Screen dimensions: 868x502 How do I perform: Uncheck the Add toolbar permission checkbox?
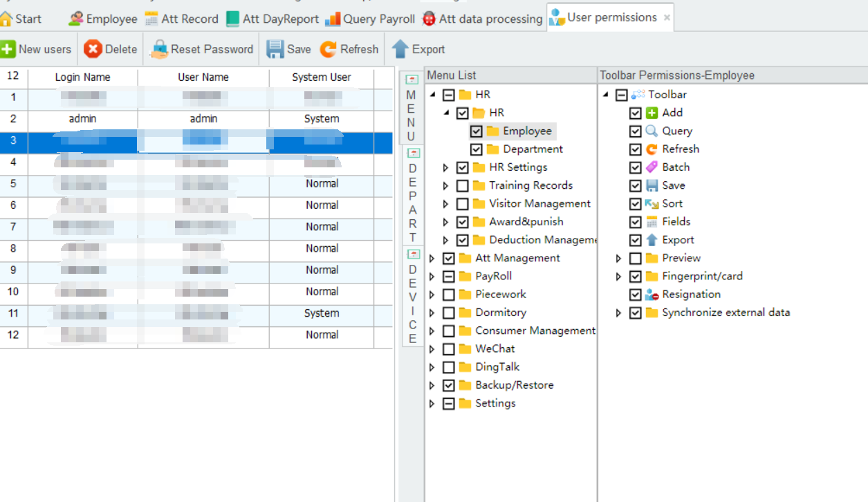[635, 113]
